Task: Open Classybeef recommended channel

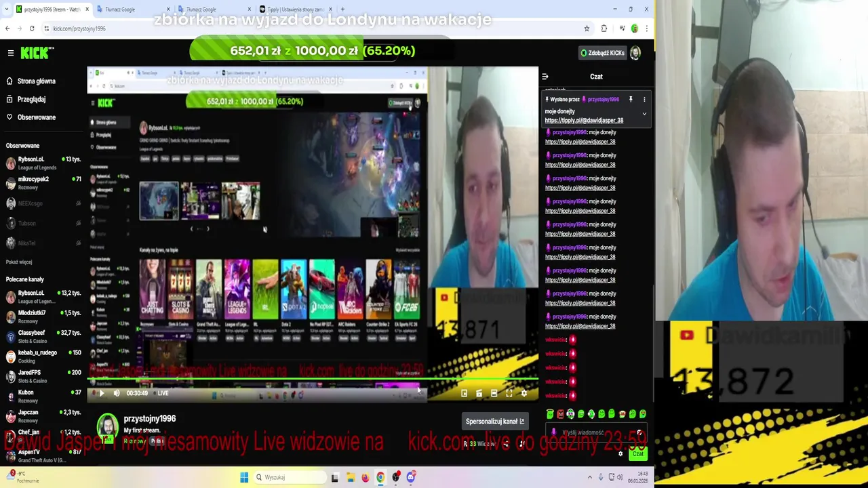Action: [x=42, y=336]
